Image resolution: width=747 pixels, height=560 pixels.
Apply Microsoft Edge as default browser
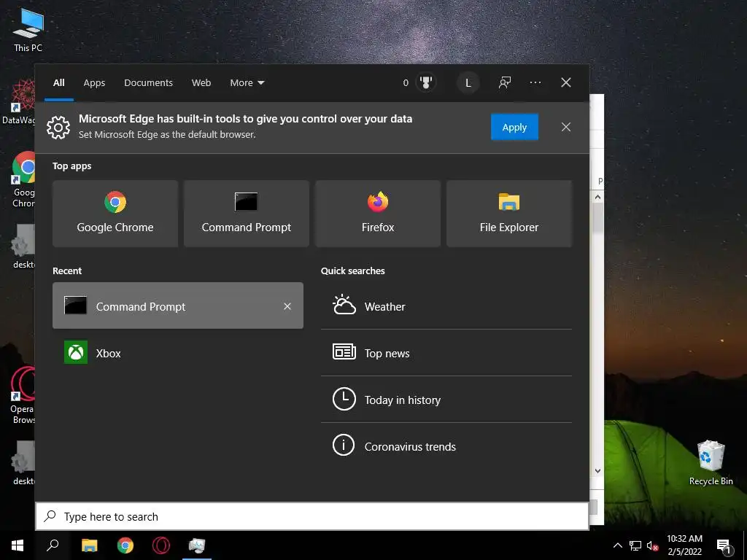point(514,127)
